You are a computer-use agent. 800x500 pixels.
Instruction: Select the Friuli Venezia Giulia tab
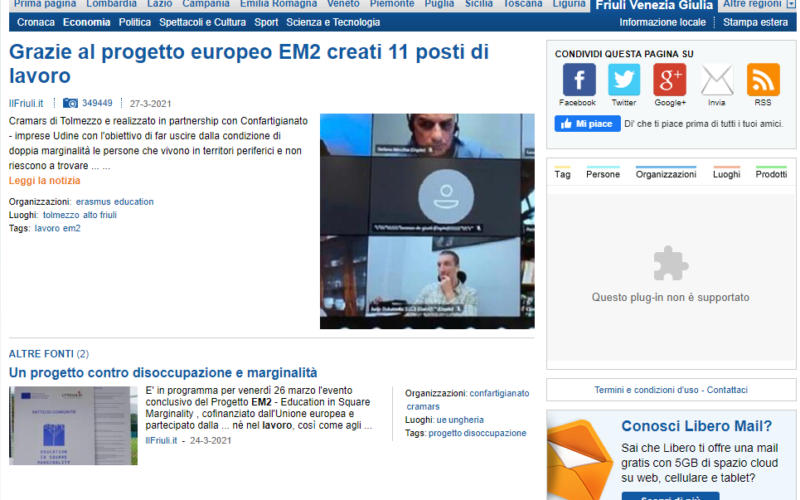(654, 6)
